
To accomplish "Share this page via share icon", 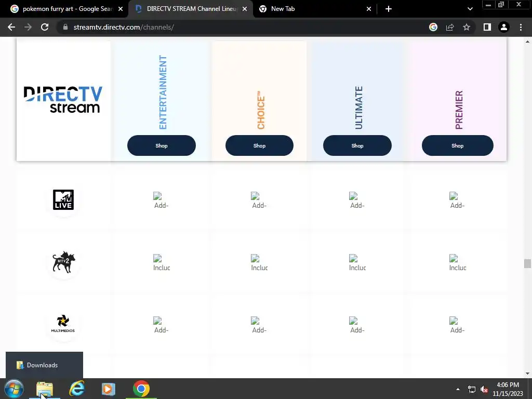I will (450, 27).
